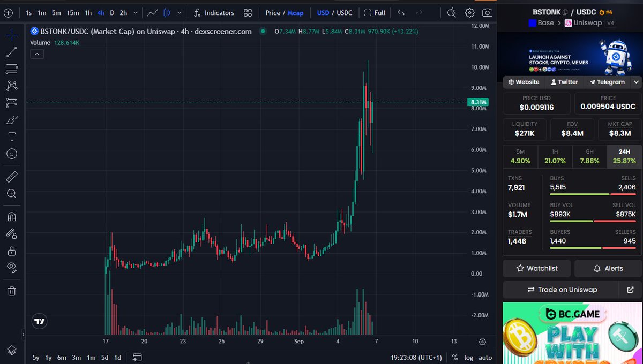This screenshot has width=643, height=364.
Task: Open the Fibonacci retracement tool
Action: tap(12, 69)
